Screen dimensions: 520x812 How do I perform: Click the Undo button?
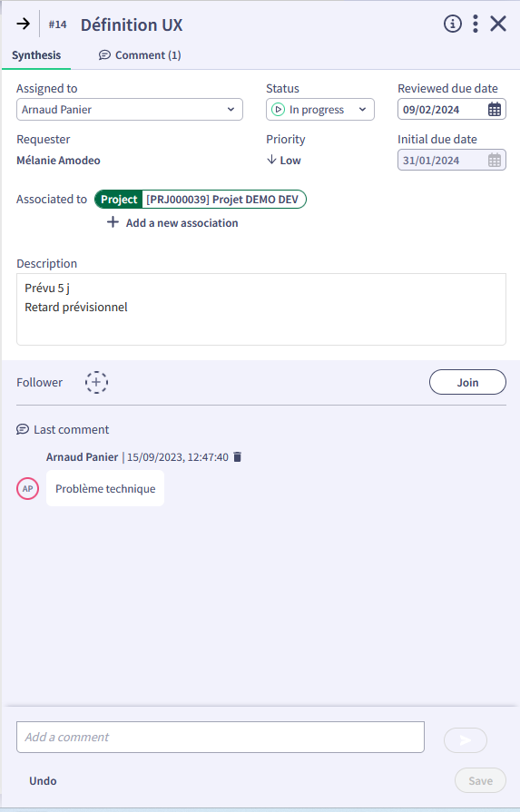[x=43, y=781]
